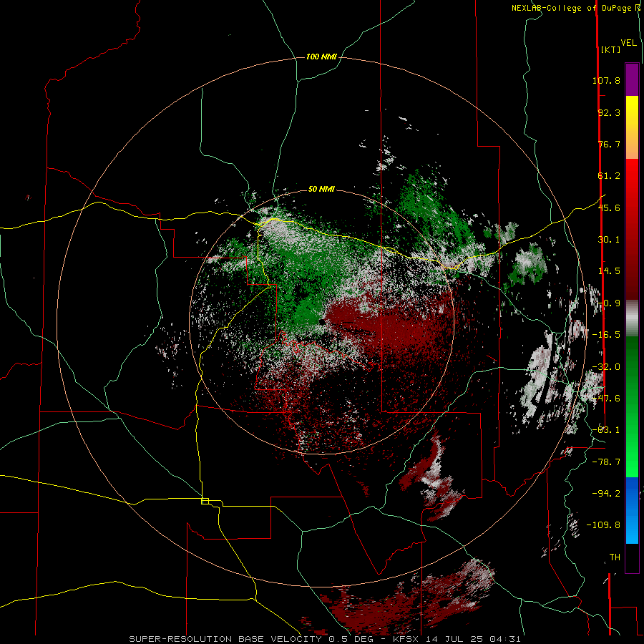Image resolution: width=644 pixels, height=644 pixels.
Task: Select the 92.3 value on velocity scale
Action: pyautogui.click(x=609, y=112)
